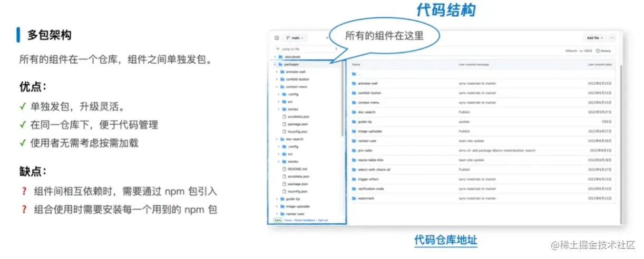Open verification-code folder in file list

click(x=370, y=188)
